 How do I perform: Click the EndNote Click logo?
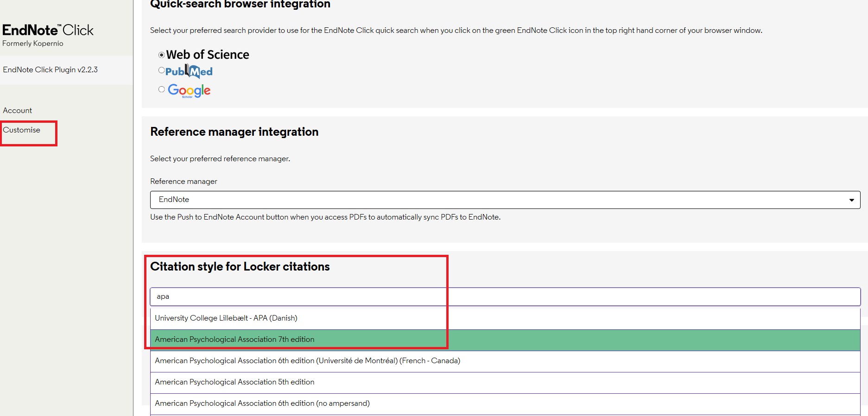(48, 30)
